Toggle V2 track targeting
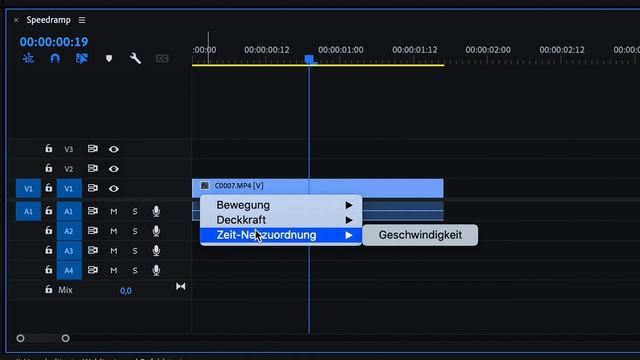640x360 pixels. (x=69, y=169)
